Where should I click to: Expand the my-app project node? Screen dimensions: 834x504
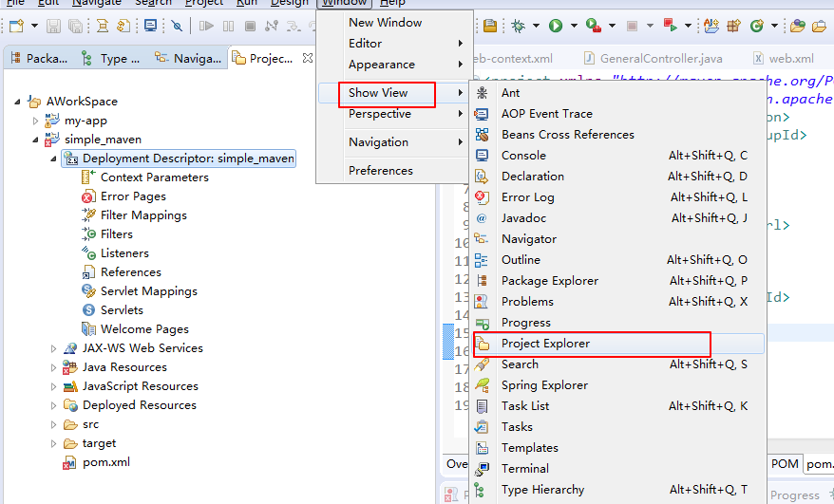[x=36, y=121]
